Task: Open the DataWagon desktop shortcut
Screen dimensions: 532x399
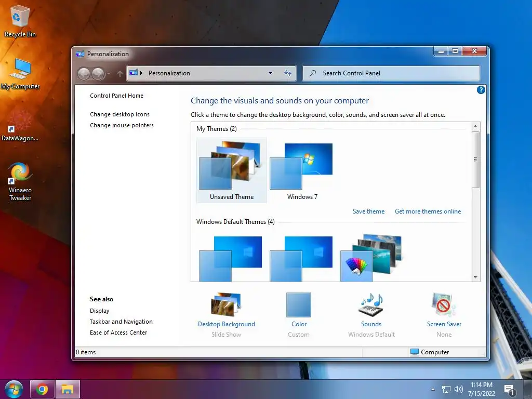Action: (20, 126)
